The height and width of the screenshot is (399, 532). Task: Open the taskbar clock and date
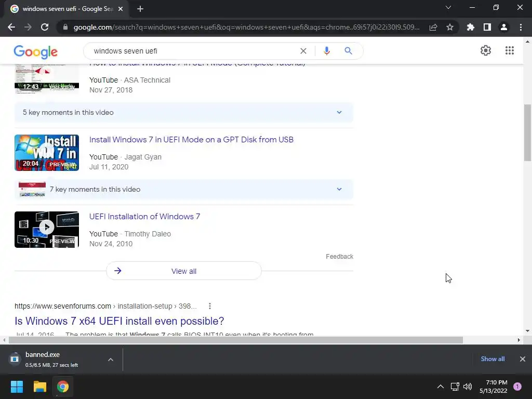(x=494, y=387)
